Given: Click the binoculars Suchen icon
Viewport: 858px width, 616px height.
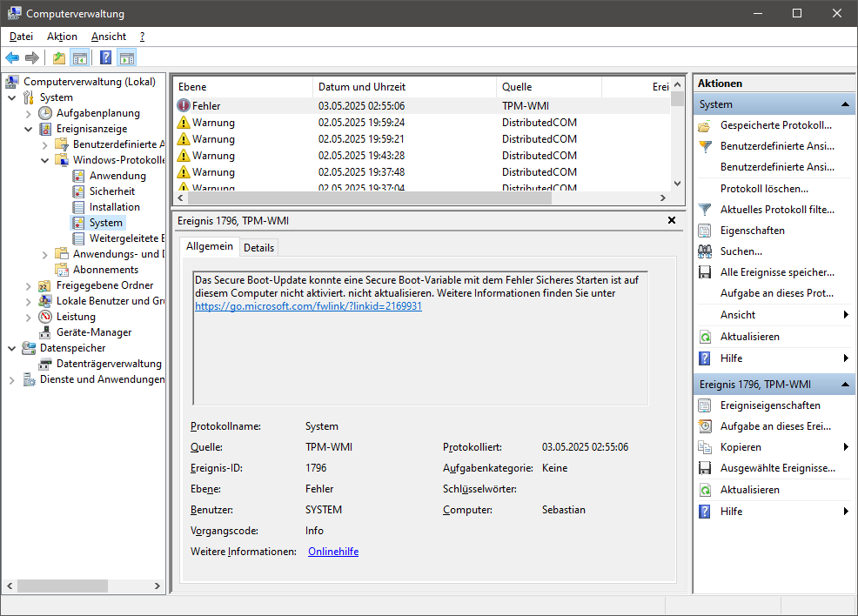Looking at the screenshot, I should [x=705, y=251].
